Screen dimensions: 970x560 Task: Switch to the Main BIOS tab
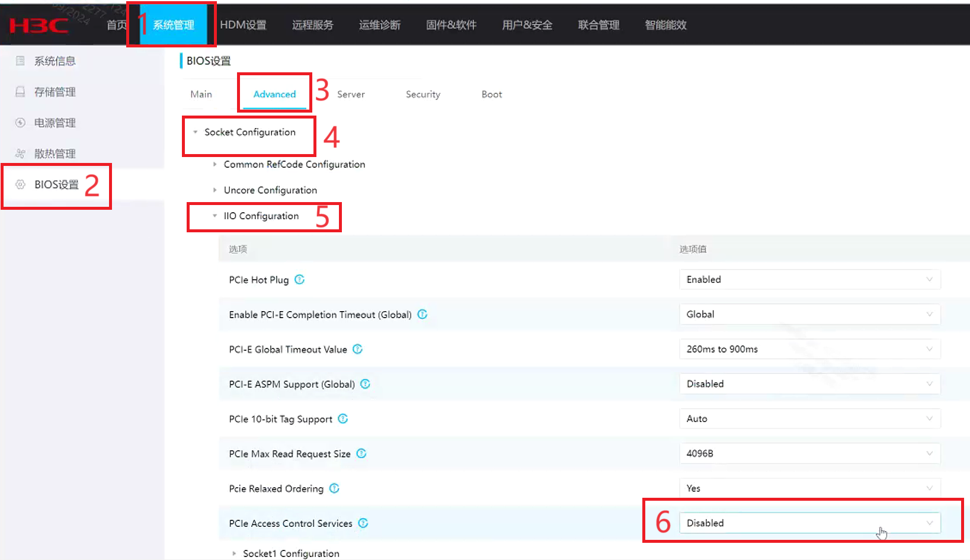tap(201, 94)
